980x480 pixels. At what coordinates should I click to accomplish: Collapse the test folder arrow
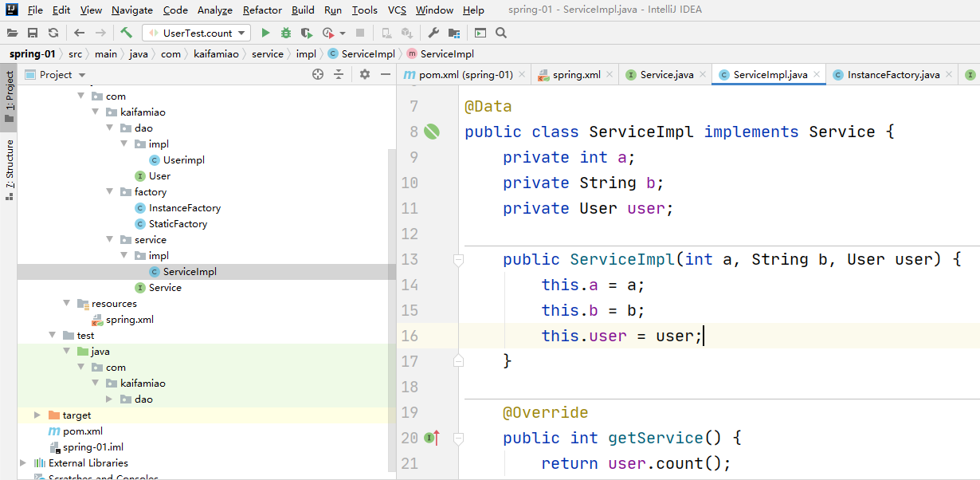tap(53, 336)
